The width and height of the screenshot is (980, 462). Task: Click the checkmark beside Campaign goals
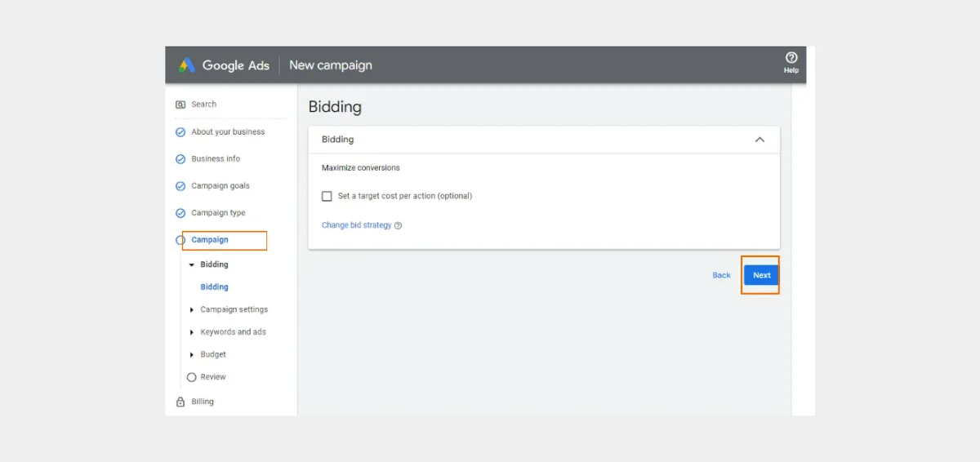click(180, 186)
